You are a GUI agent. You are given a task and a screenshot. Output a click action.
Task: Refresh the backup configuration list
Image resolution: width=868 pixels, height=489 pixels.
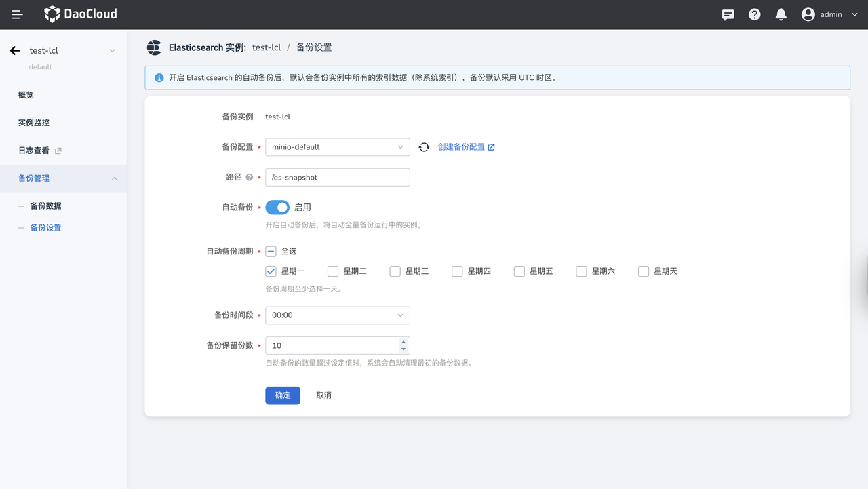[424, 147]
